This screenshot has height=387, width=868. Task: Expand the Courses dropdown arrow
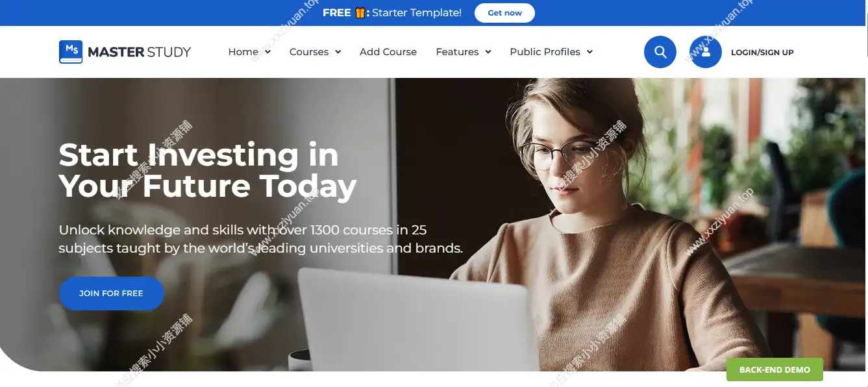pyautogui.click(x=338, y=52)
